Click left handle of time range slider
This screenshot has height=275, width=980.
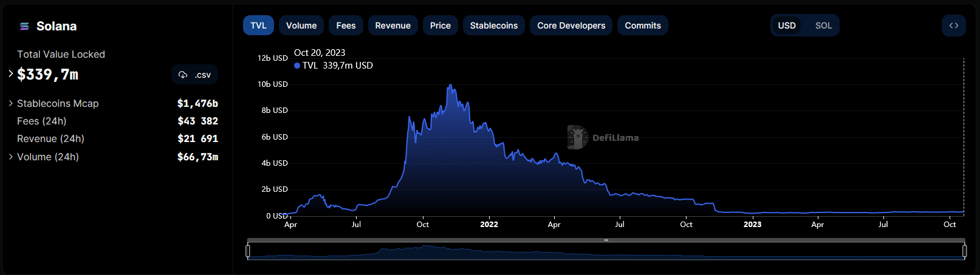(248, 251)
